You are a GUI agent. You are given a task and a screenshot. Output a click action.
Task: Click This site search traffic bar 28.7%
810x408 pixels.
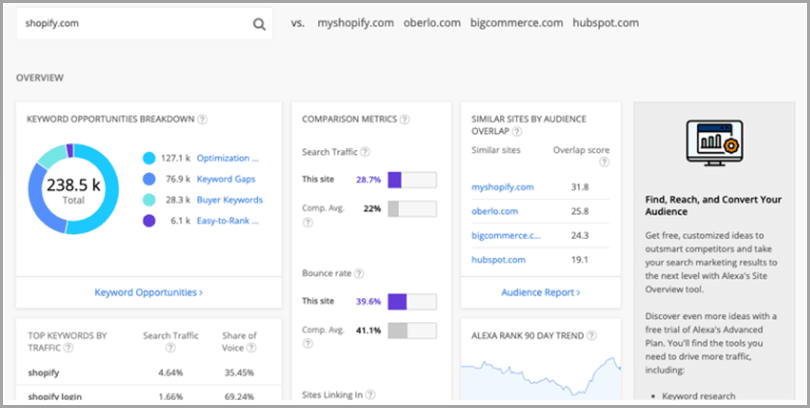[412, 180]
